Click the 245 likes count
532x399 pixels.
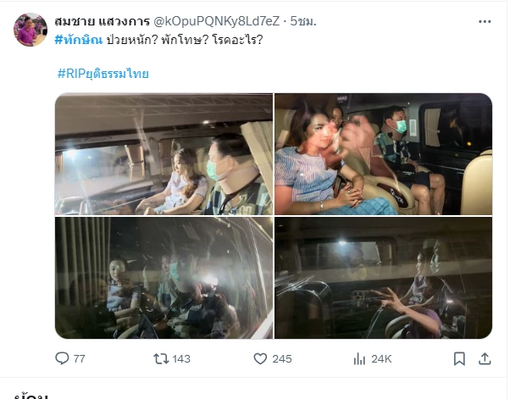click(x=282, y=358)
